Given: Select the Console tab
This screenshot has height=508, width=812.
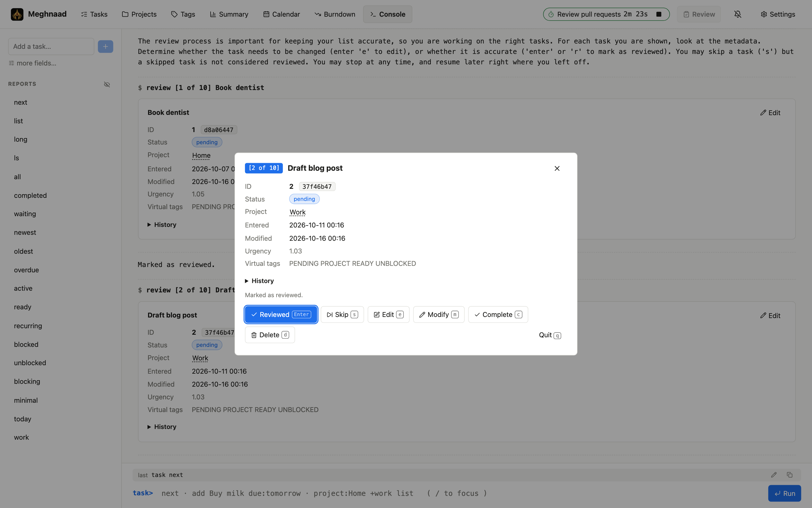Looking at the screenshot, I should 388,14.
